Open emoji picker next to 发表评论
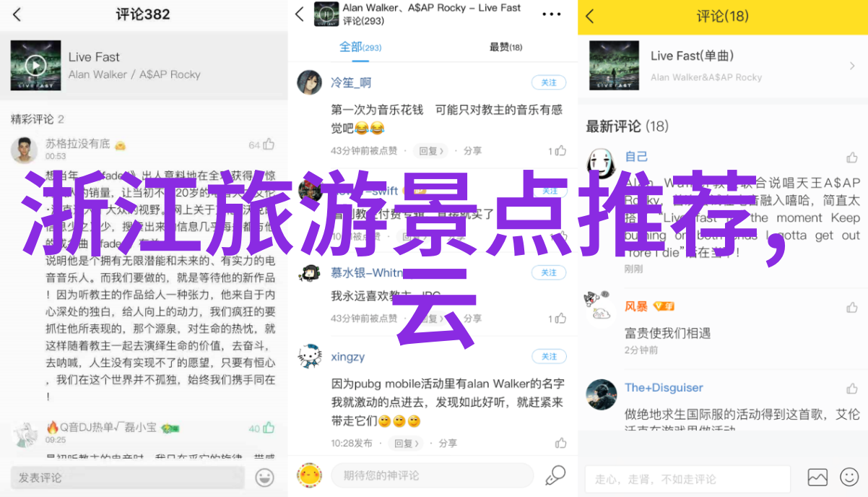868x497 pixels. click(x=264, y=477)
